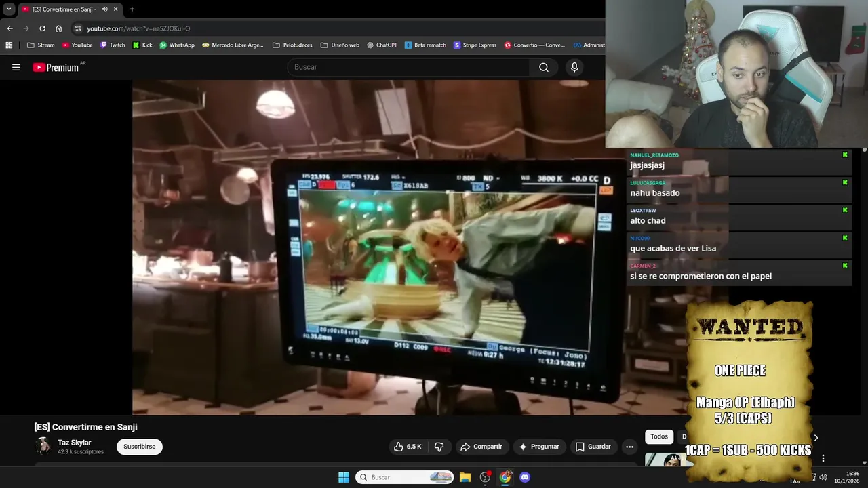Open the taskbar volume control

[823, 477]
